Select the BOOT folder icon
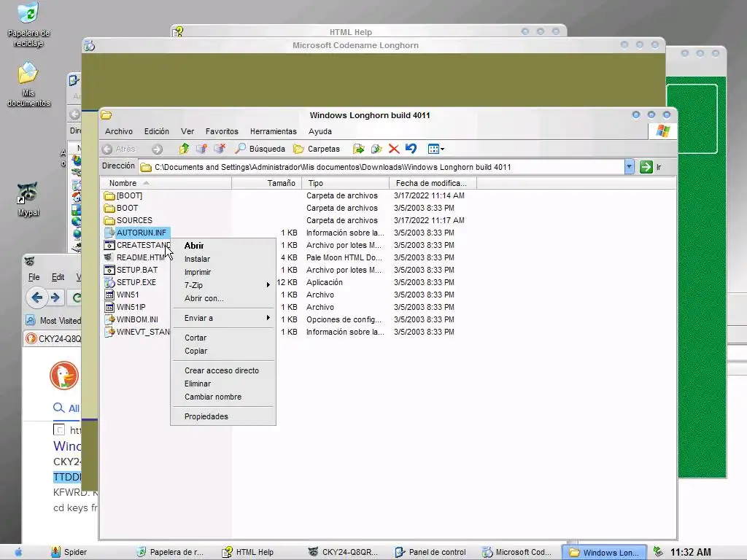The width and height of the screenshot is (747, 560). tap(109, 208)
